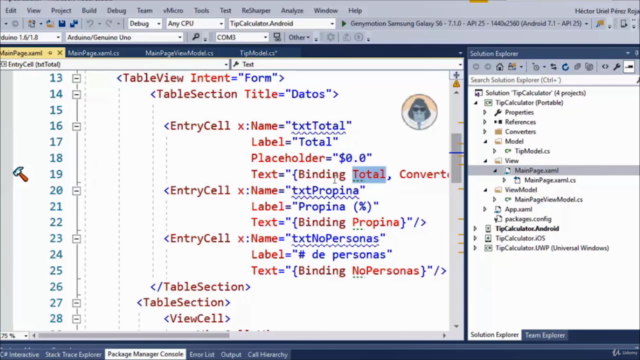
Task: Click the editor vertical scrollbar thumb
Action: [x=456, y=158]
